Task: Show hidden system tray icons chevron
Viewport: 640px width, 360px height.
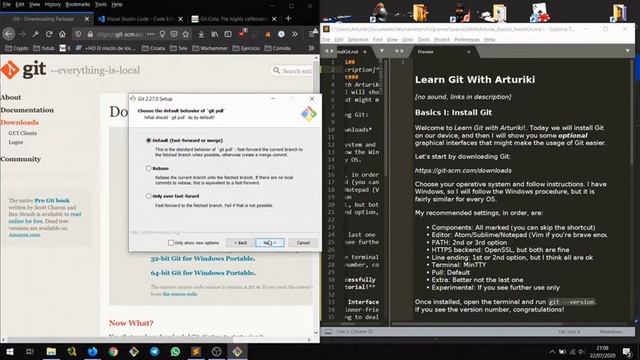Action: click(552, 351)
